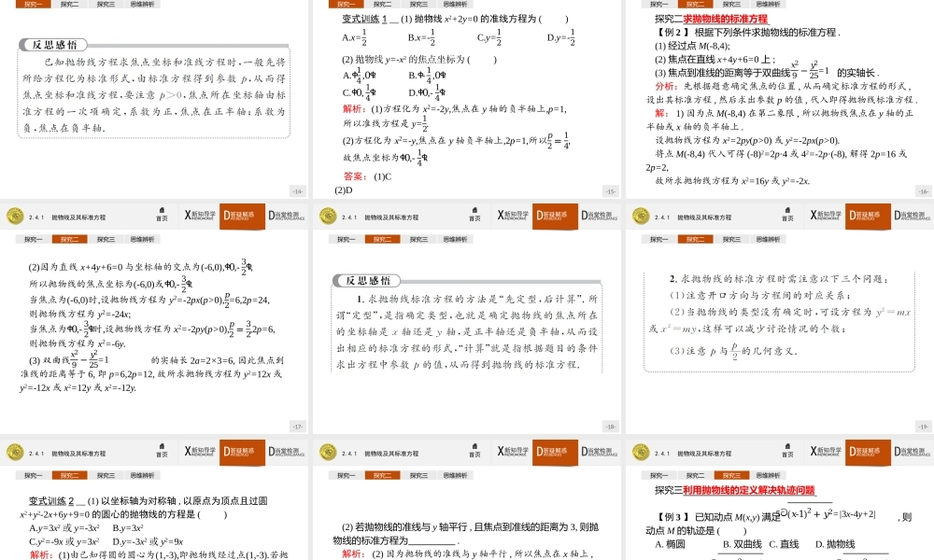Select D当堂检测 on the 例3 slide

(912, 451)
